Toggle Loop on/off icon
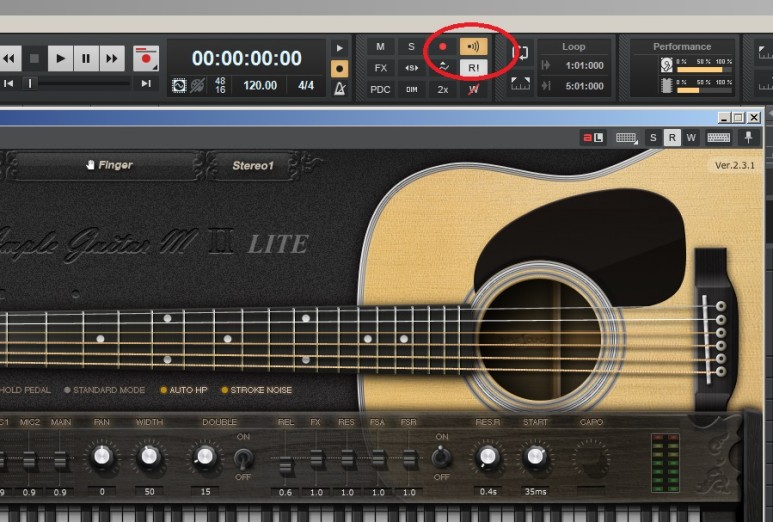The image size is (773, 522). tap(521, 52)
